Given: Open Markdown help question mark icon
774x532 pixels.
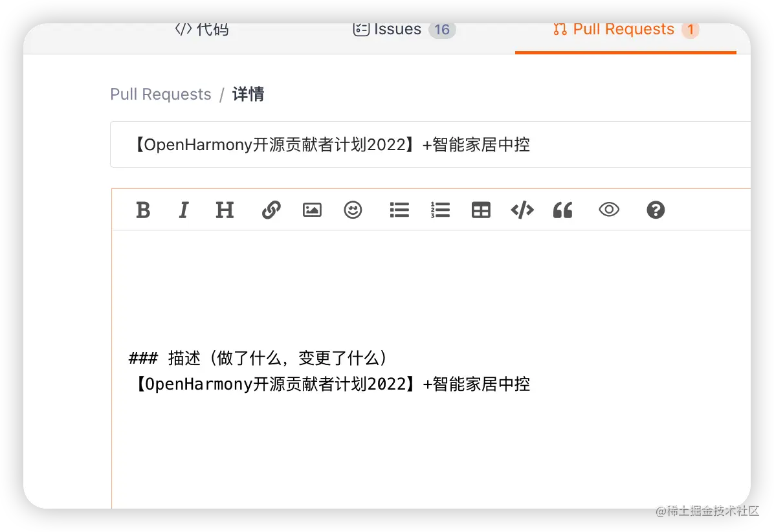Looking at the screenshot, I should [656, 210].
